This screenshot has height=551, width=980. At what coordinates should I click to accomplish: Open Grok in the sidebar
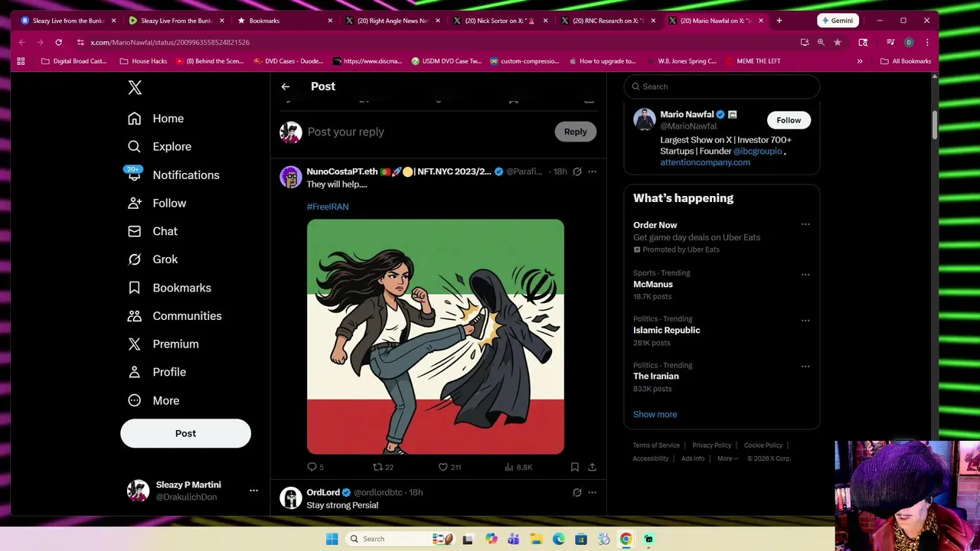tap(152, 259)
